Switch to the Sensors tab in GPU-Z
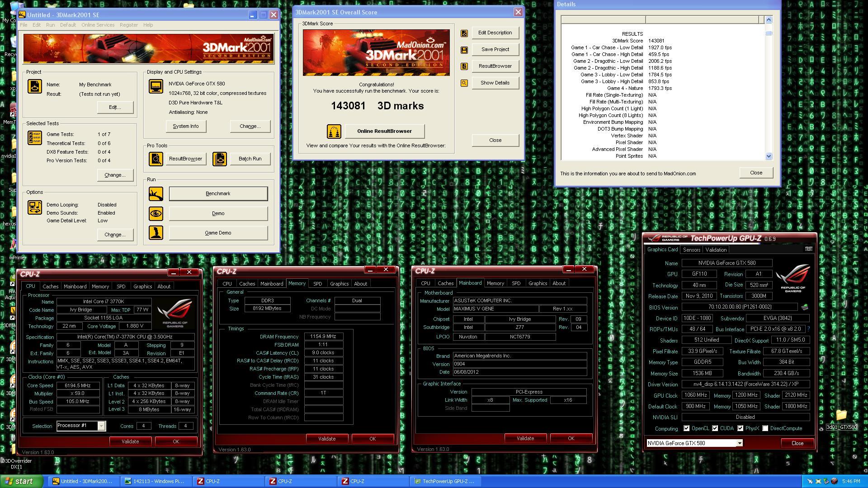The image size is (868, 488). pos(691,250)
